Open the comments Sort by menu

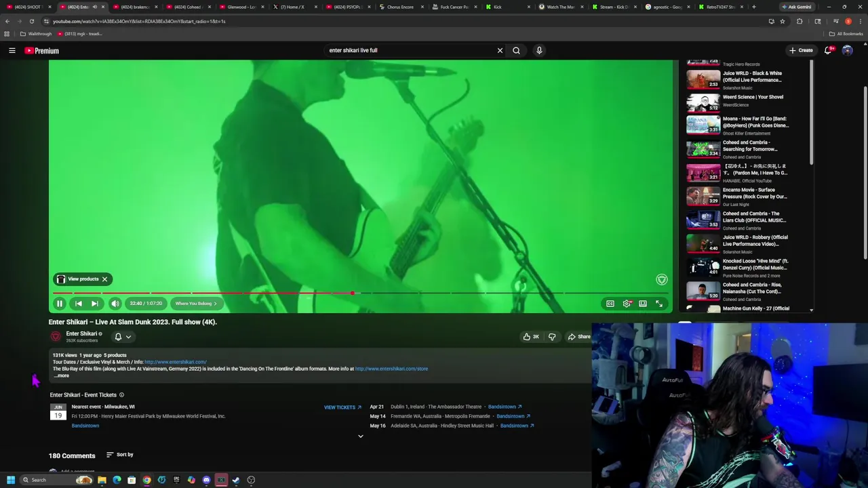tap(120, 455)
